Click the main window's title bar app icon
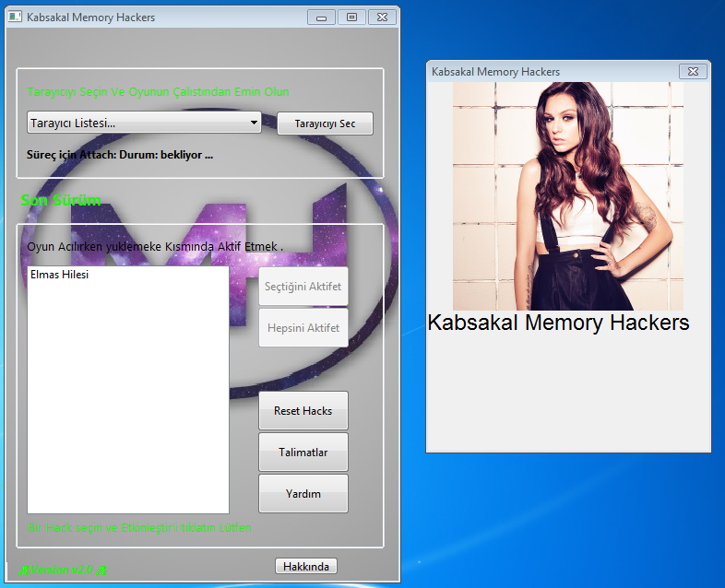The height and width of the screenshot is (588, 725). (x=15, y=18)
